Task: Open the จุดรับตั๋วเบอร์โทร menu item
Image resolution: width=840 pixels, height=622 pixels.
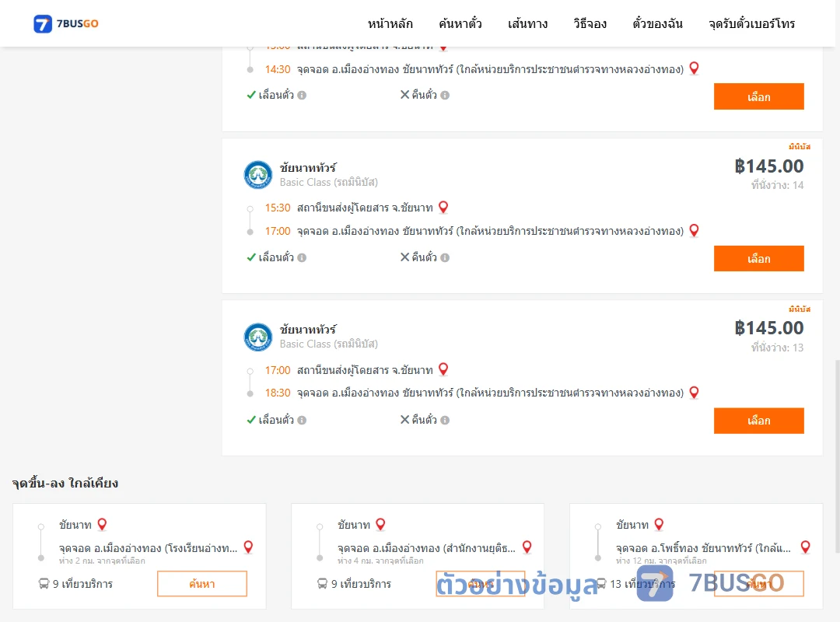Action: 751,23
